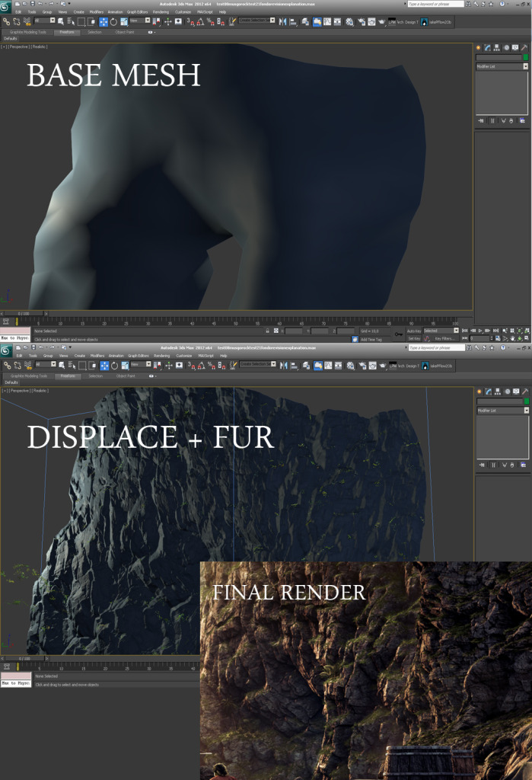The image size is (532, 780).
Task: Switch to Freeform ribbon tab, top window
Action: click(x=67, y=32)
